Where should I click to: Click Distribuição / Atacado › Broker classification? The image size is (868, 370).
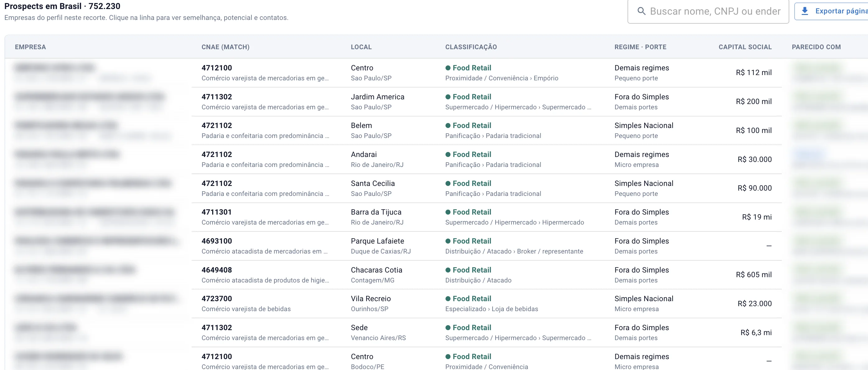(514, 251)
